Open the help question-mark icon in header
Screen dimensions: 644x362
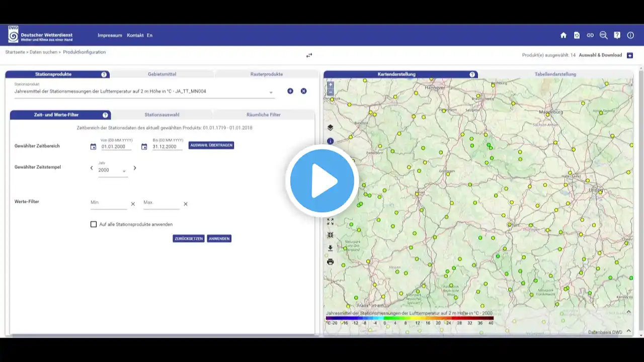click(x=617, y=35)
